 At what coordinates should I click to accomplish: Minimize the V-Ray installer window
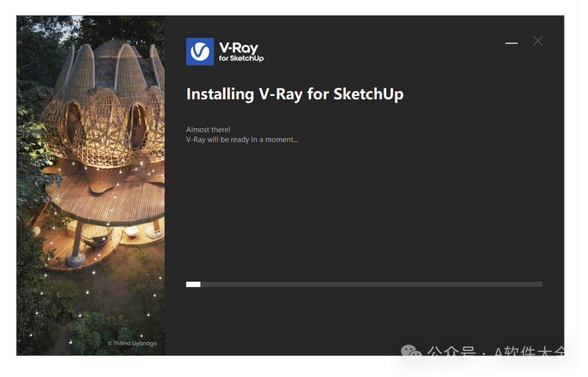tap(511, 43)
